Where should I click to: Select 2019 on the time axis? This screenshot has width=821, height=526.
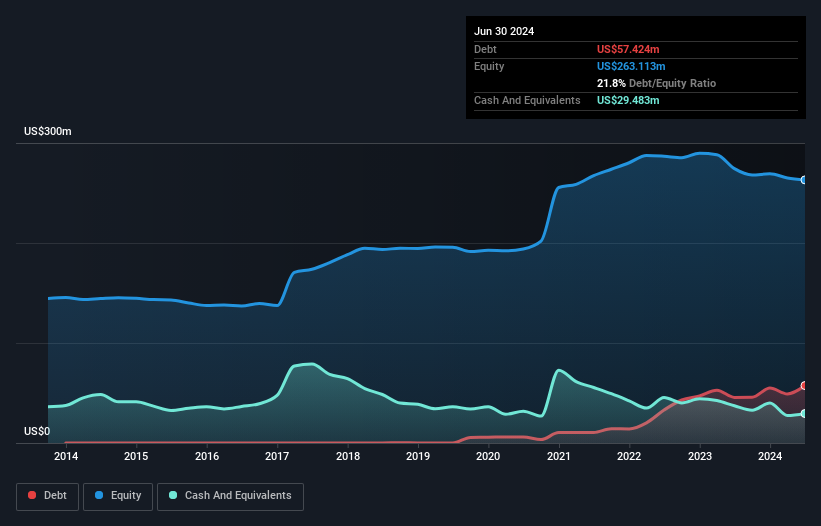418,457
